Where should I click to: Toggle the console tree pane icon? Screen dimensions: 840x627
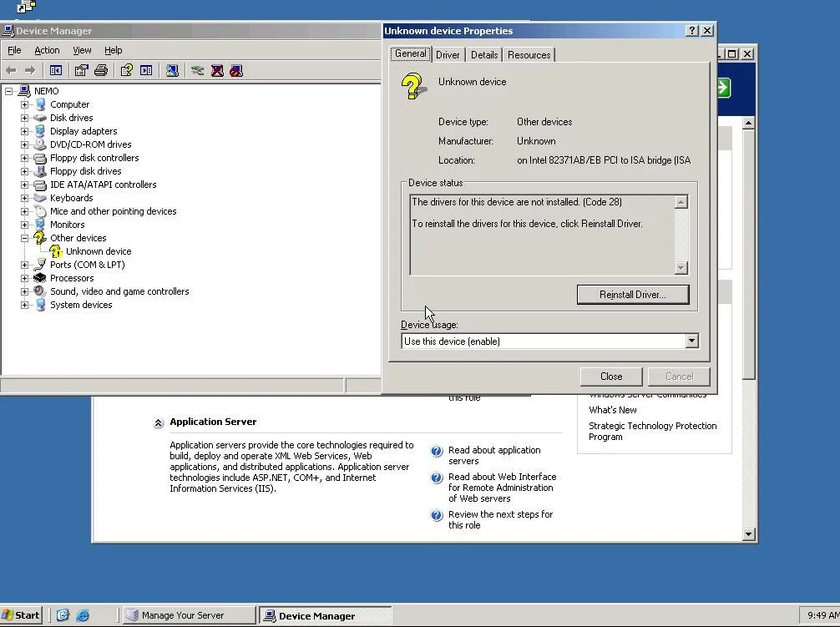pyautogui.click(x=56, y=70)
